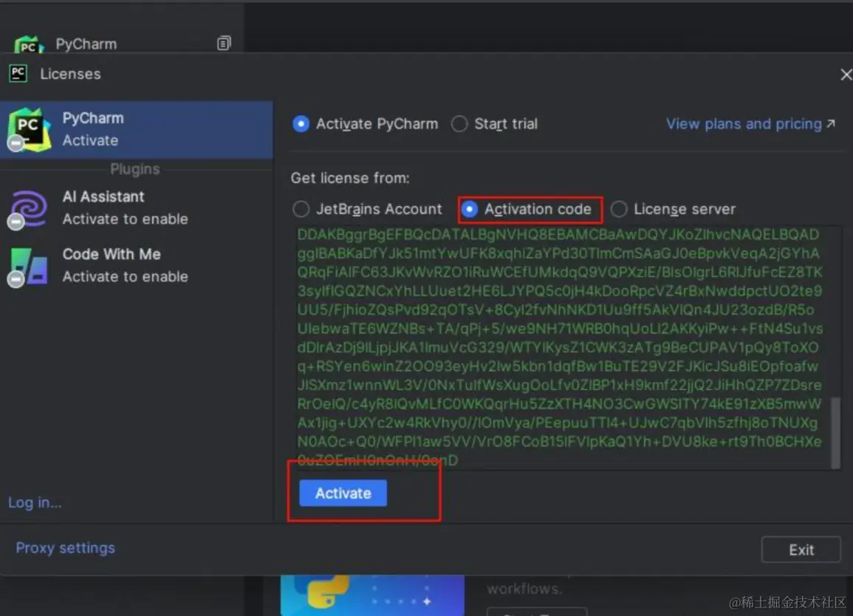Select the Code With Me plugin entry
Image resolution: width=853 pixels, height=616 pixels.
coord(137,266)
